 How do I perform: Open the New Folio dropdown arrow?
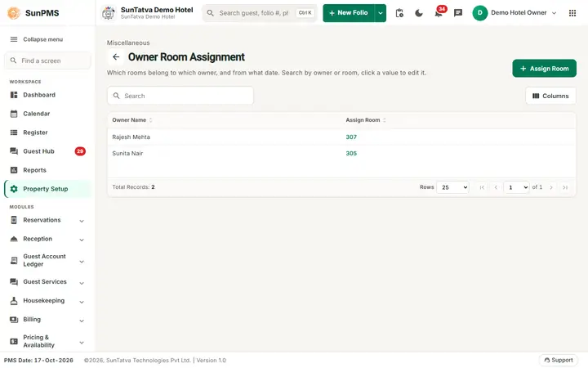(381, 13)
